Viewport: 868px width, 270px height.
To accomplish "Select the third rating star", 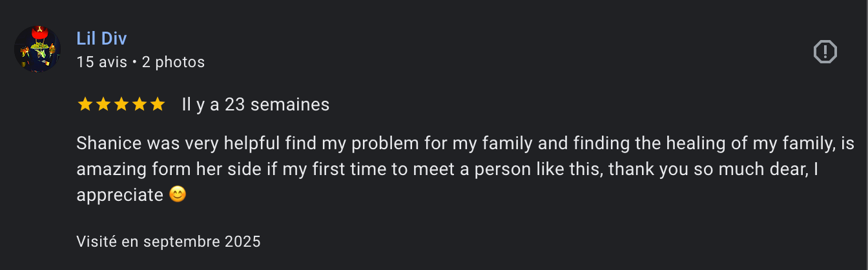I will [x=121, y=105].
